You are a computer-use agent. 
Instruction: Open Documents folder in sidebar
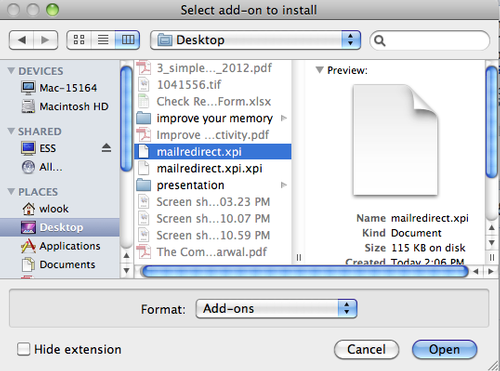click(x=58, y=265)
